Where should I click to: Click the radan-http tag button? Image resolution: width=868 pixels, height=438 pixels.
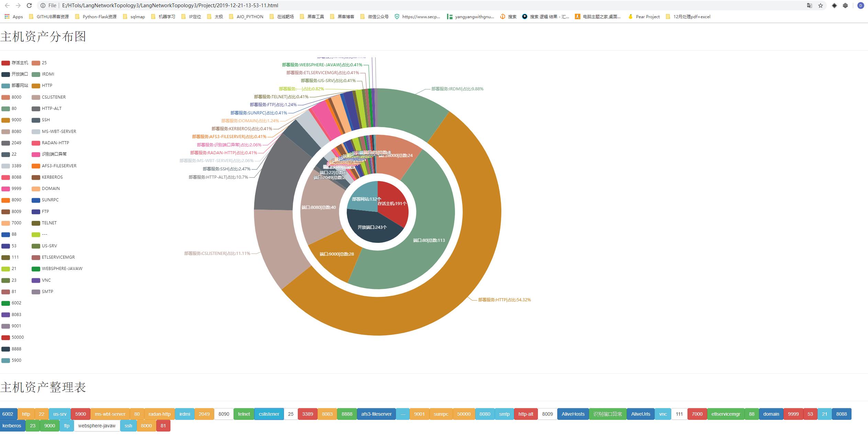pyautogui.click(x=159, y=414)
